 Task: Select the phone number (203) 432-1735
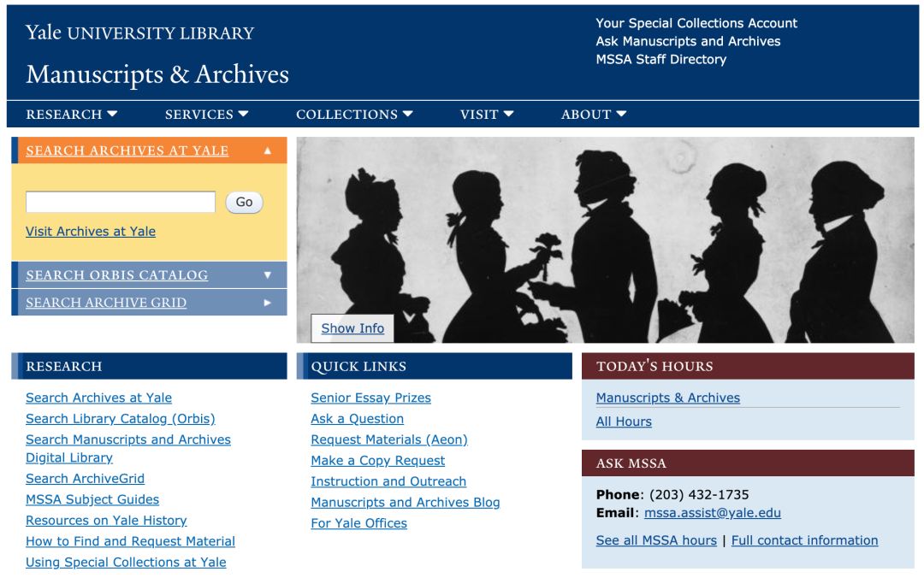(699, 495)
